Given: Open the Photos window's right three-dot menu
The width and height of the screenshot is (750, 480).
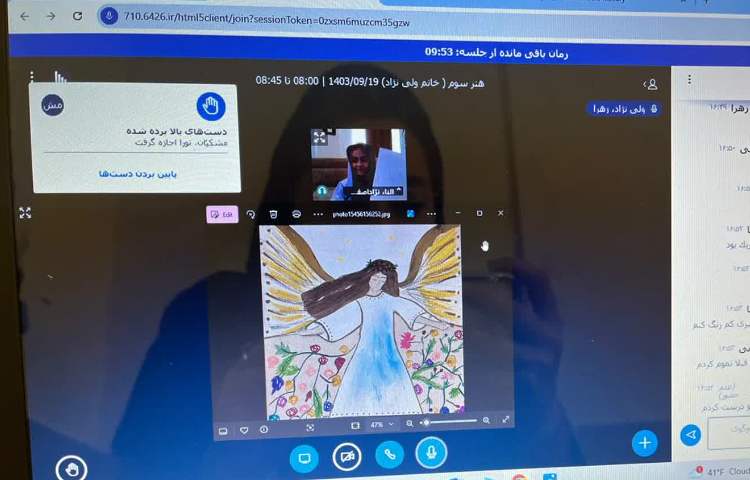Looking at the screenshot, I should [431, 214].
